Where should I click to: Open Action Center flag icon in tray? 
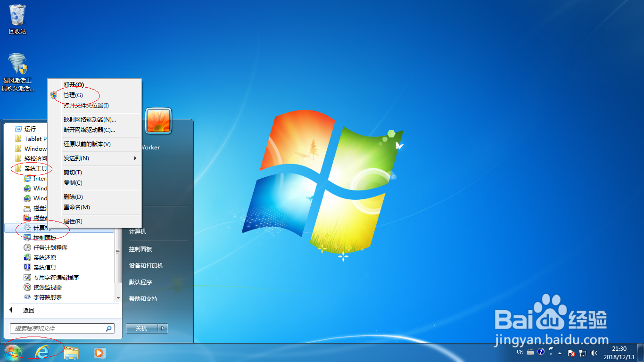click(x=571, y=353)
